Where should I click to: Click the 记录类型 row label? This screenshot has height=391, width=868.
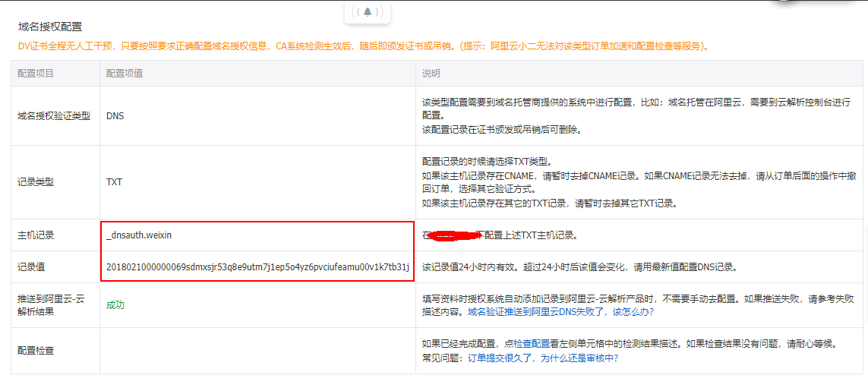36,182
